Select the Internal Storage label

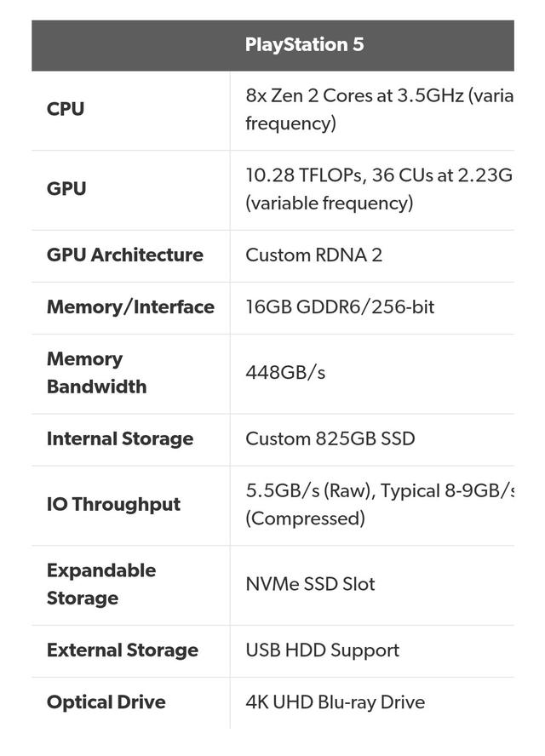tap(120, 438)
